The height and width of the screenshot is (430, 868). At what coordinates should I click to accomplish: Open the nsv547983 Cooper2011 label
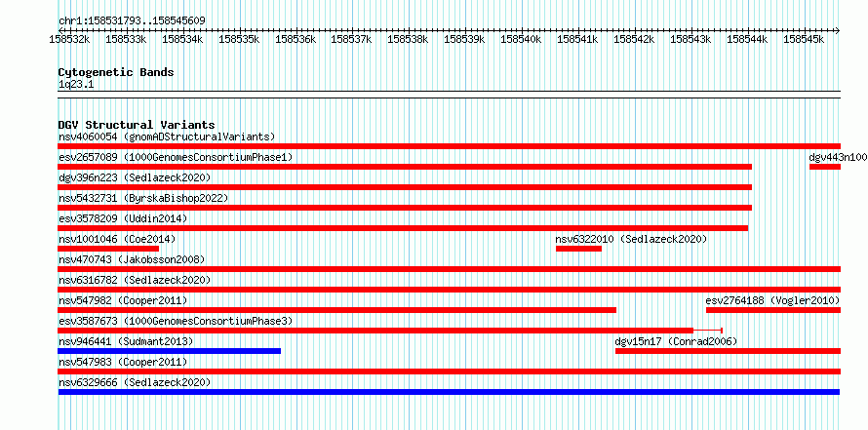pos(123,362)
